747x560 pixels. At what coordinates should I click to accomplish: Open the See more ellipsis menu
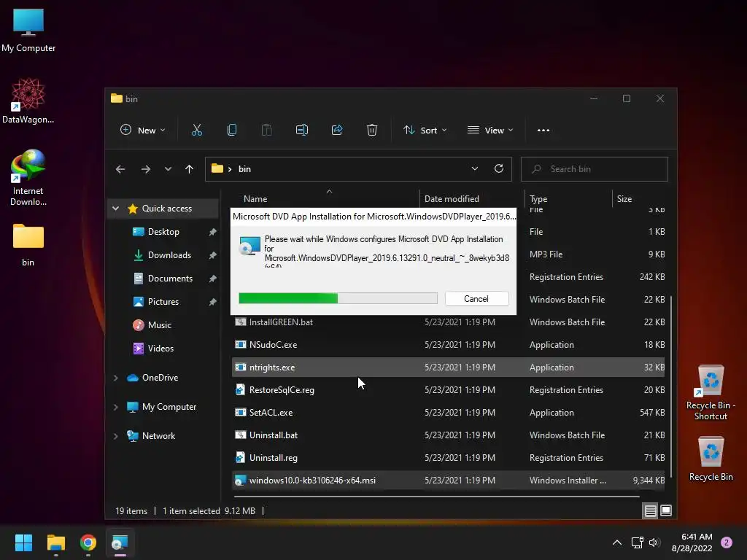click(543, 130)
